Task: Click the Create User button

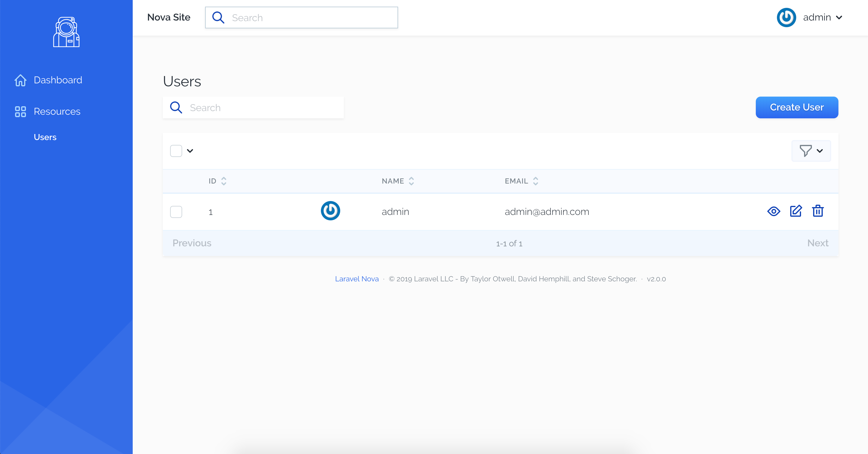Action: coord(797,107)
